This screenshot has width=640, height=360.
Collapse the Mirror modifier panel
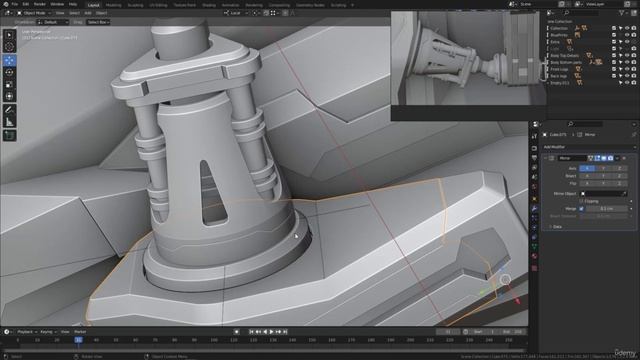click(x=545, y=158)
